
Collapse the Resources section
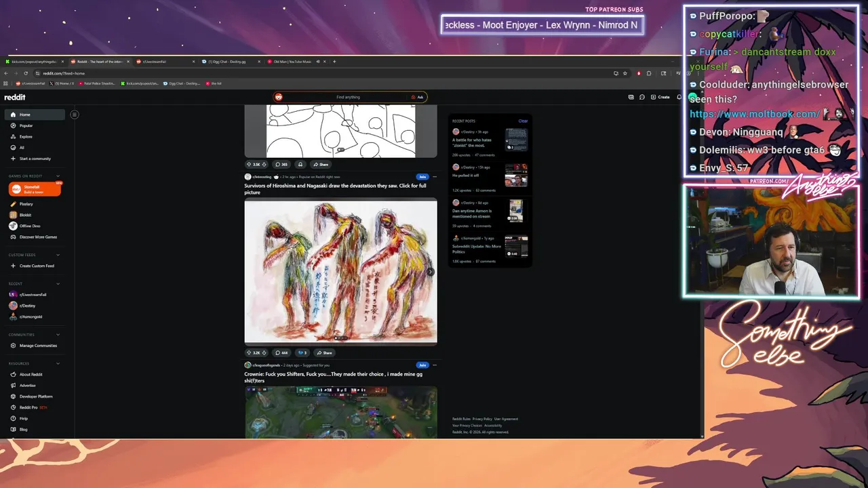(x=58, y=363)
